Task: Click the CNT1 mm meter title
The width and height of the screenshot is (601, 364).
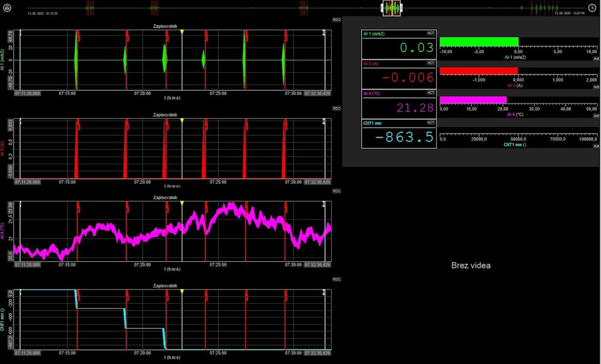Action: [x=372, y=123]
